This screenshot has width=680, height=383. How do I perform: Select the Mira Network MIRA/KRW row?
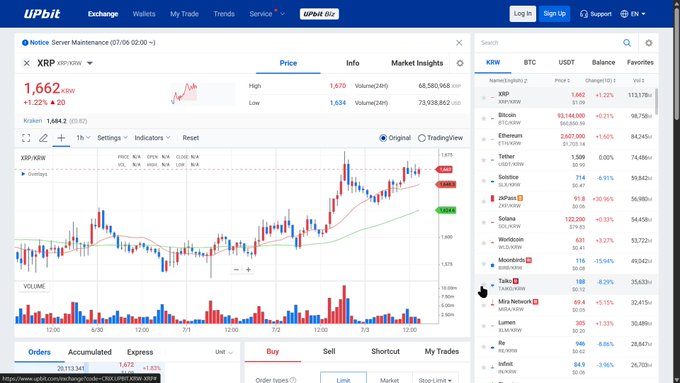click(x=566, y=305)
